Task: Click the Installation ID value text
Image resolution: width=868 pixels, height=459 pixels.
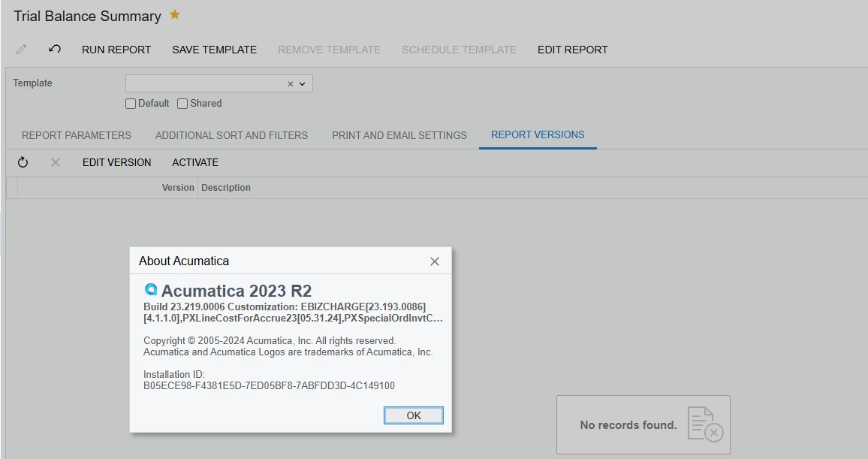Action: pyautogui.click(x=269, y=386)
